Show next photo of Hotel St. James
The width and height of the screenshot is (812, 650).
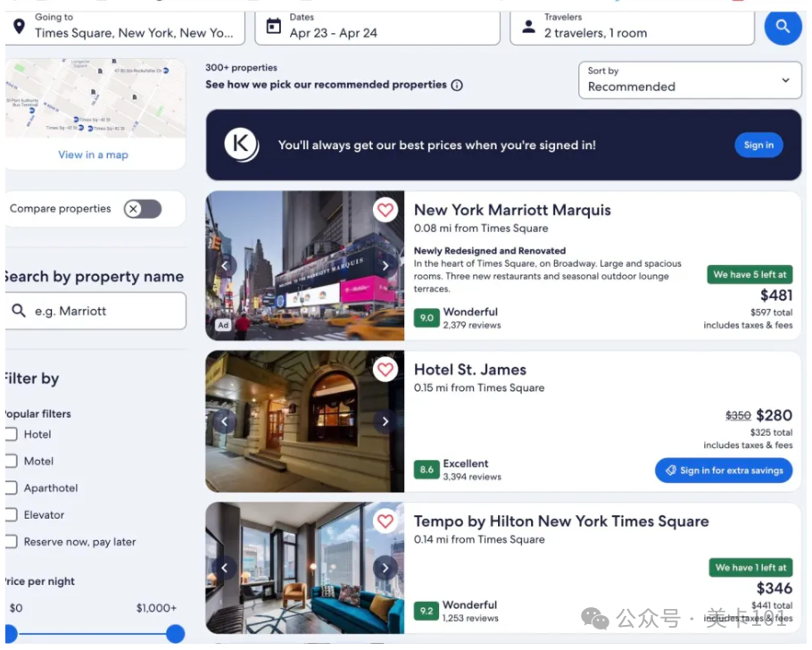[x=385, y=421]
